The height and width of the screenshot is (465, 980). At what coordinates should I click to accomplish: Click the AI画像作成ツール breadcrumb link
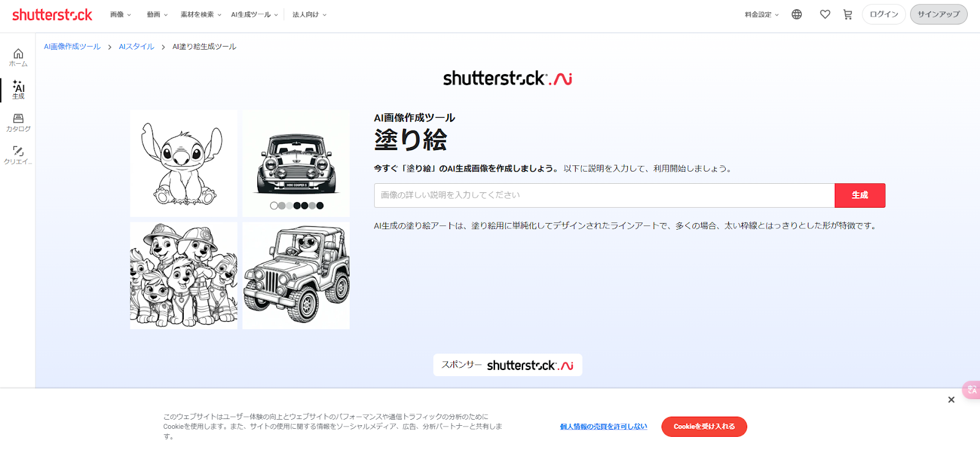72,47
